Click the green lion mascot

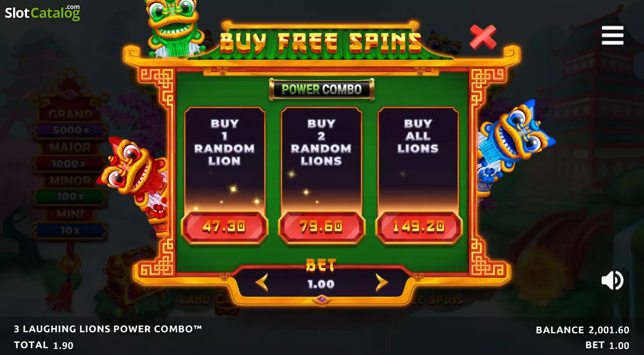(x=173, y=28)
